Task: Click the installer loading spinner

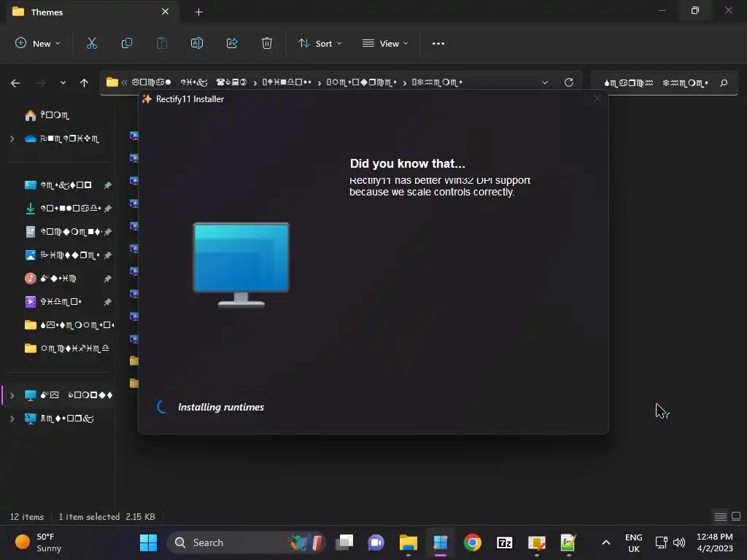Action: pos(162,407)
